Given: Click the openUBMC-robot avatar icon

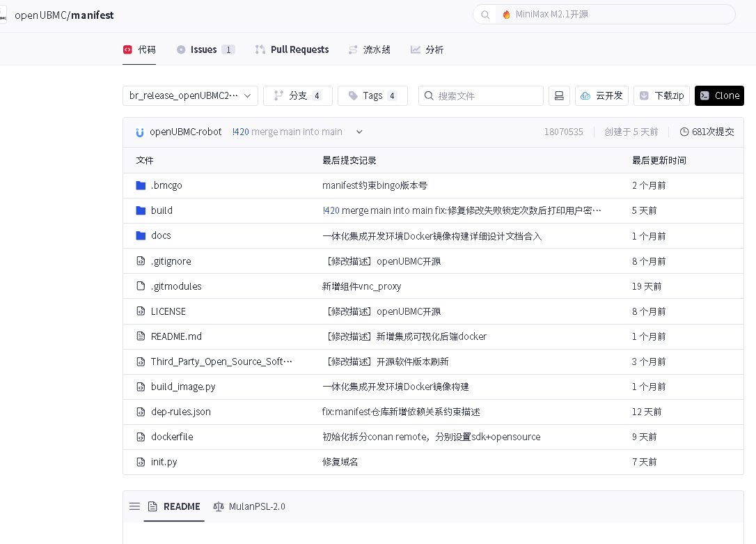Looking at the screenshot, I should pos(140,132).
